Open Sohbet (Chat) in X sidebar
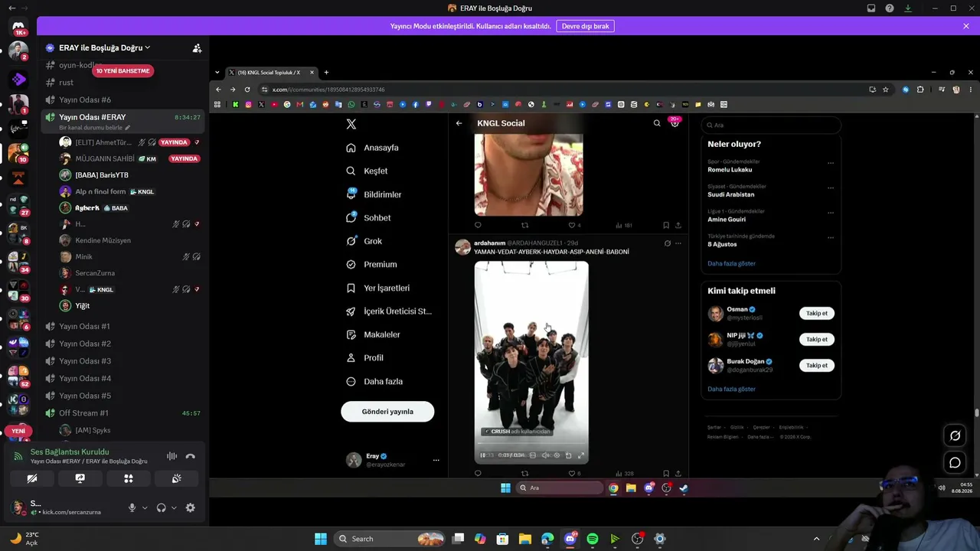The image size is (980, 551). 368,218
